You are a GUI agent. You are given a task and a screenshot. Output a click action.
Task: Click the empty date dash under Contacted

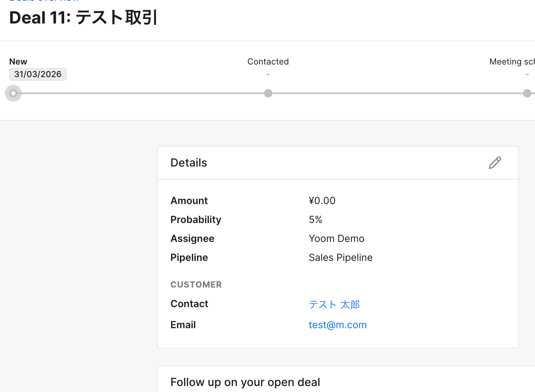coord(268,74)
